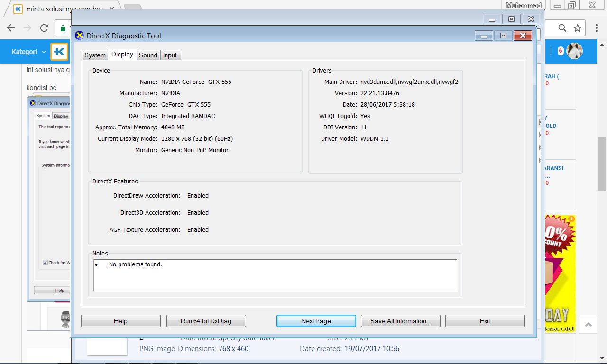Click AGP Texture Acceleration 'Enabled' value
The width and height of the screenshot is (607, 364).
click(x=198, y=229)
